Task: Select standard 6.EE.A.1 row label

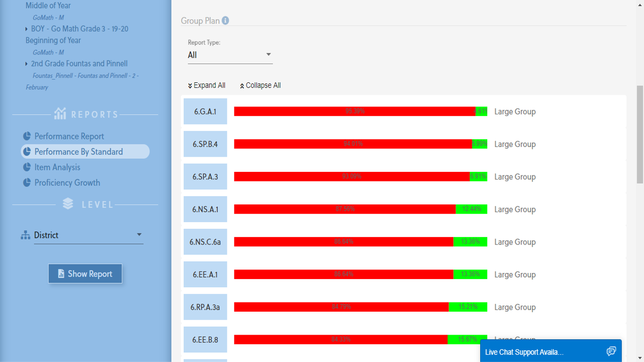Action: point(206,274)
